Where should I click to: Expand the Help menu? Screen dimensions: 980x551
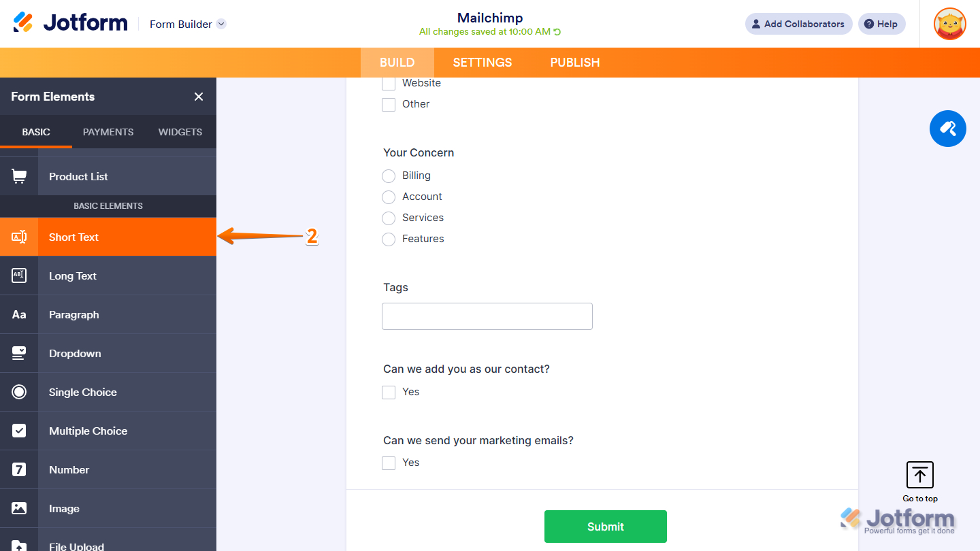pyautogui.click(x=881, y=24)
